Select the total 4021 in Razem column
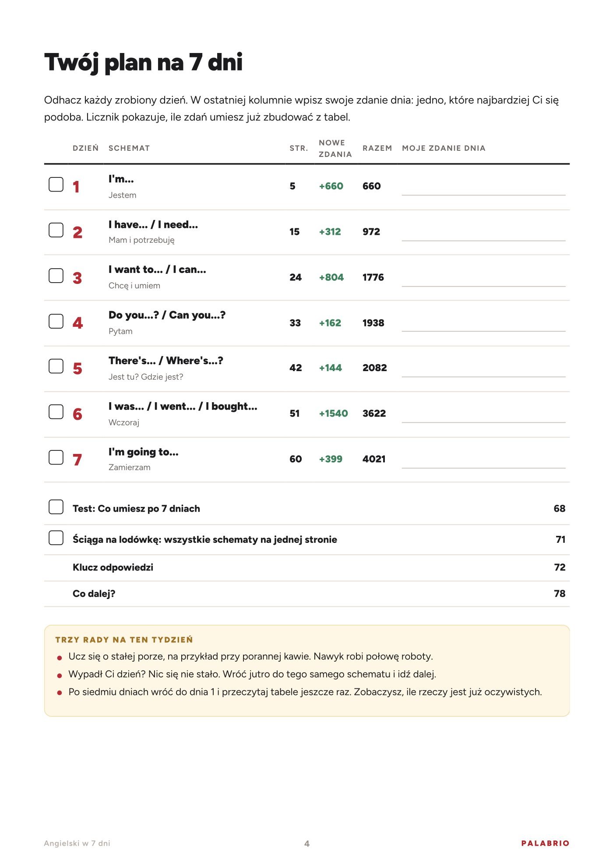Screen dimensions: 613x868 374,459
